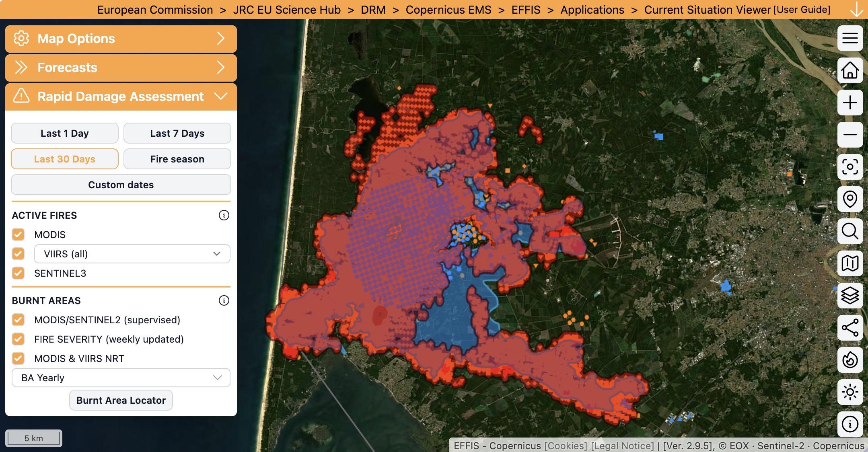Click the share icon
This screenshot has width=868, height=452.
pos(850,328)
